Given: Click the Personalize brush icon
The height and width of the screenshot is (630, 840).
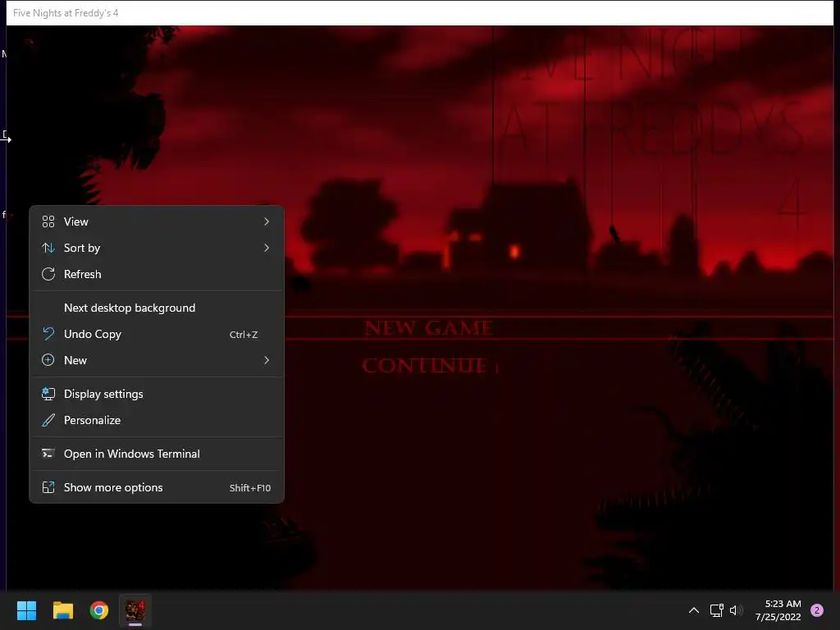Looking at the screenshot, I should coord(48,420).
